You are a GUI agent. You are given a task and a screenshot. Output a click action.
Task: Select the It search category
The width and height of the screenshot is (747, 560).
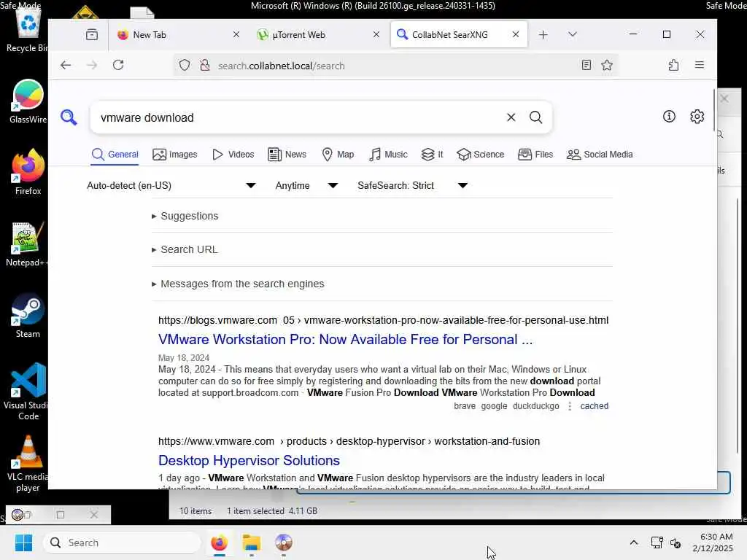click(432, 155)
